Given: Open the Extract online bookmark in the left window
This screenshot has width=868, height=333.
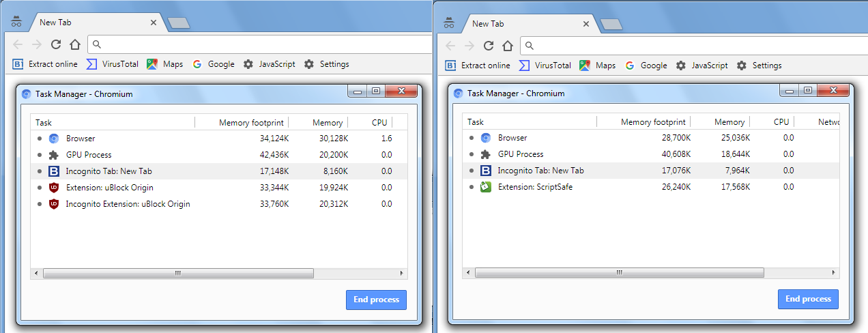Looking at the screenshot, I should point(45,64).
